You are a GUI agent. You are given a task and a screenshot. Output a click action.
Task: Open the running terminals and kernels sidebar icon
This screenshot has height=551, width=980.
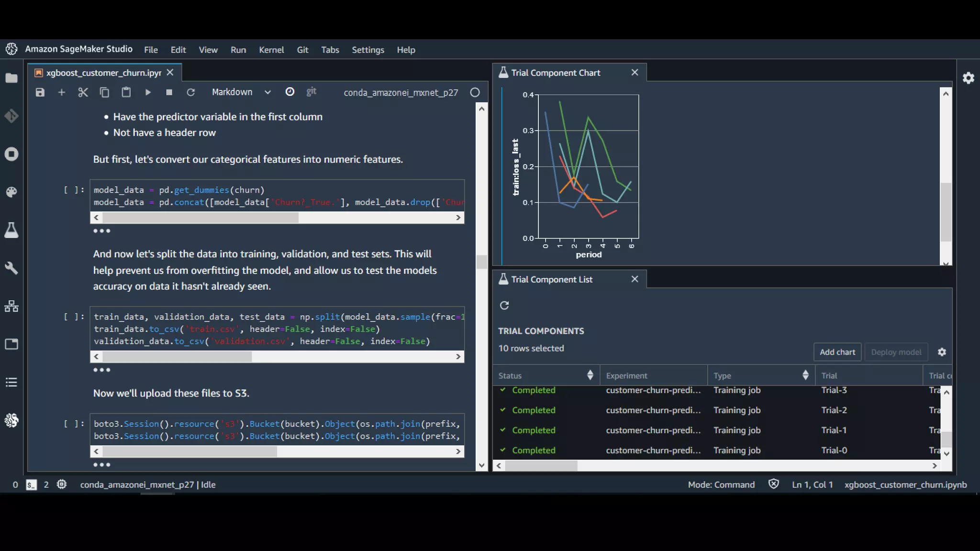tap(11, 154)
